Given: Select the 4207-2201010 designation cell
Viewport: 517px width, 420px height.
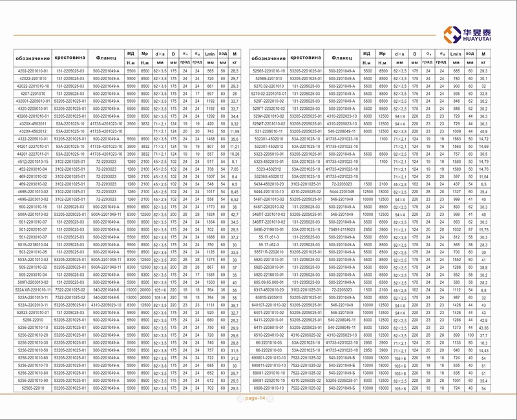Looking at the screenshot, I should click(x=33, y=94).
